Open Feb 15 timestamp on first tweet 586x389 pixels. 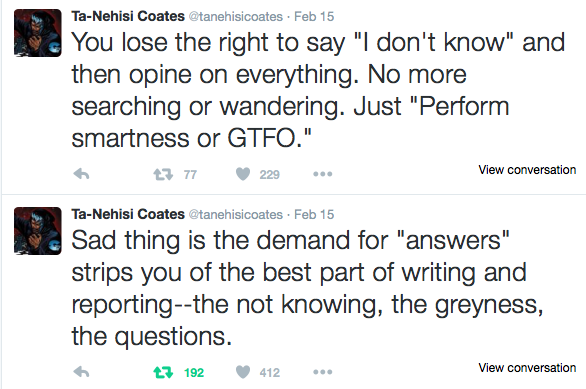click(x=314, y=17)
